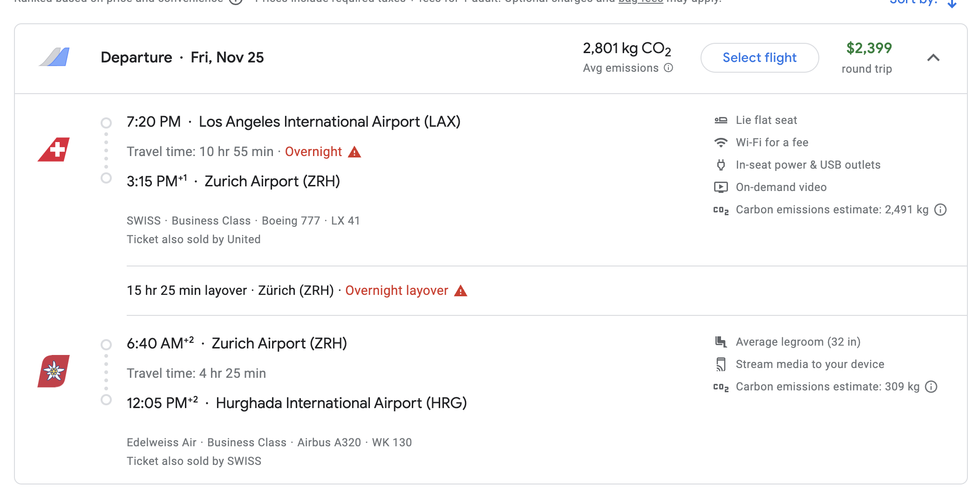Image resolution: width=980 pixels, height=491 pixels.
Task: Click the Average legroom seat icon
Action: [721, 342]
